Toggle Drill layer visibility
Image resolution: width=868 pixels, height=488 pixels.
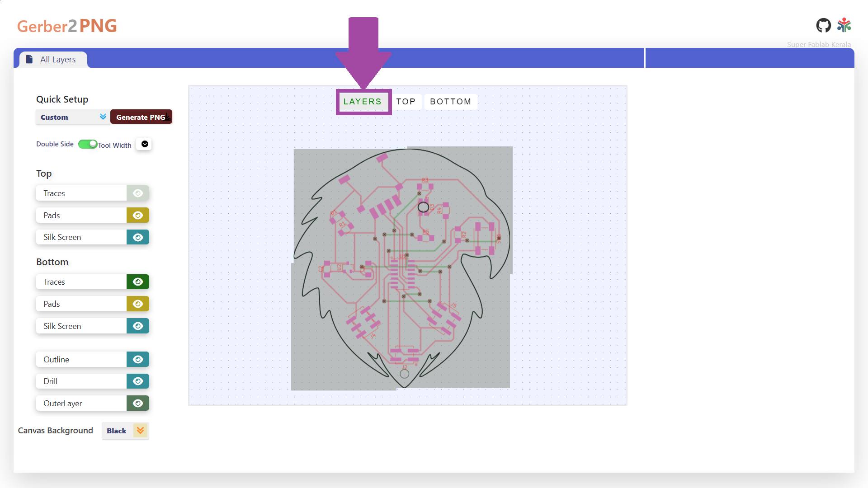(x=138, y=381)
